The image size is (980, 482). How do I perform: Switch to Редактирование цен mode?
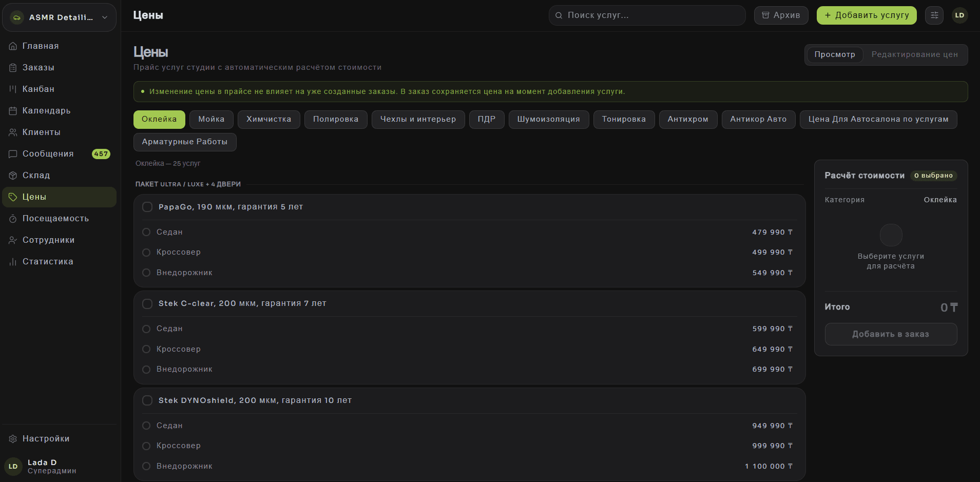coord(915,55)
